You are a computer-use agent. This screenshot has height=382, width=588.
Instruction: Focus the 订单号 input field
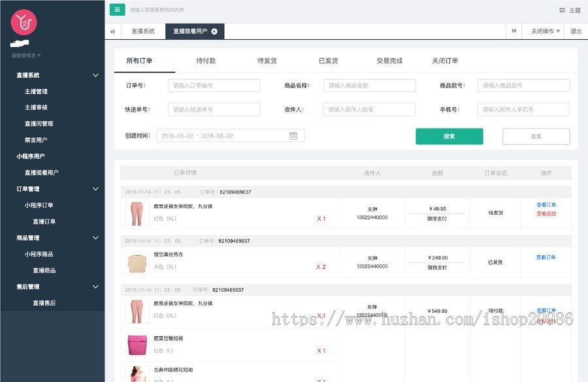(x=214, y=86)
